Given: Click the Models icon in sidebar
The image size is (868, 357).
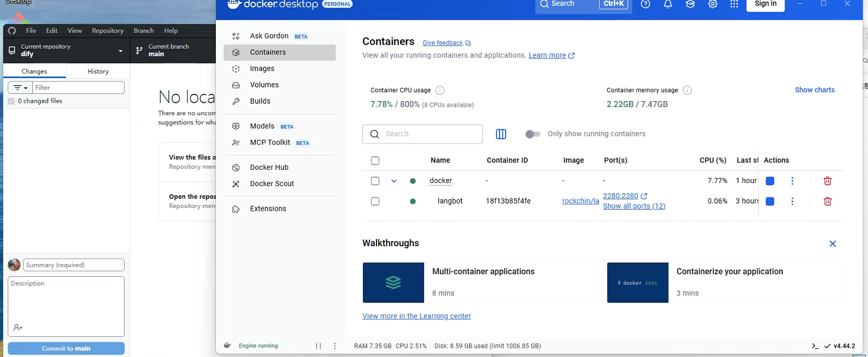Looking at the screenshot, I should pyautogui.click(x=236, y=126).
